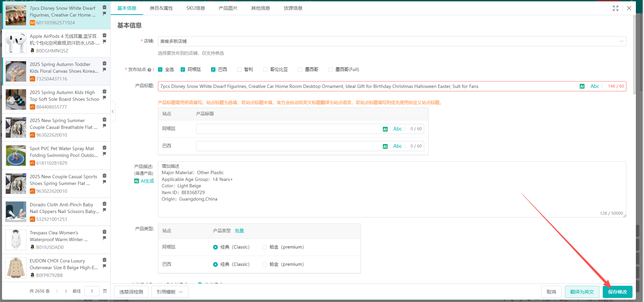
Task: Enable the 智利 site checkbox
Action: pyautogui.click(x=239, y=69)
